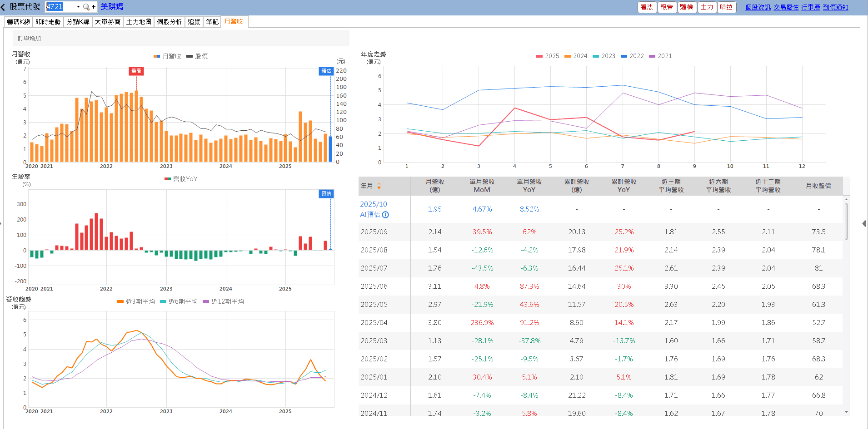Toggle the 2025 series in 年度走勢 legend
Viewport: 868px width, 429px height.
click(548, 56)
